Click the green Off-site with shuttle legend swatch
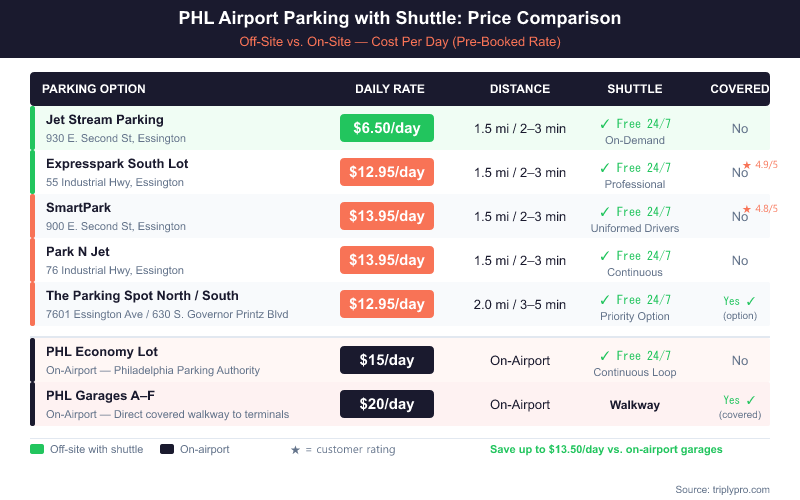The image size is (800, 500). (37, 450)
